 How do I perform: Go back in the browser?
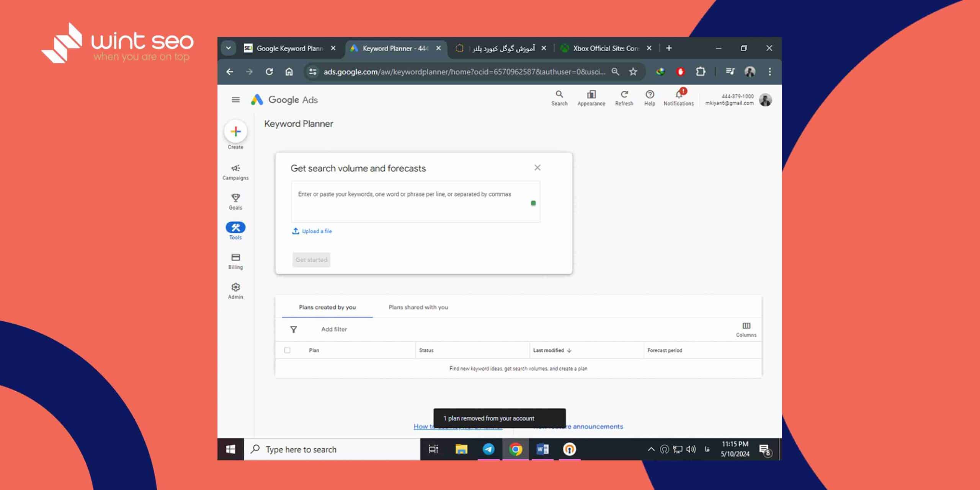click(x=230, y=72)
